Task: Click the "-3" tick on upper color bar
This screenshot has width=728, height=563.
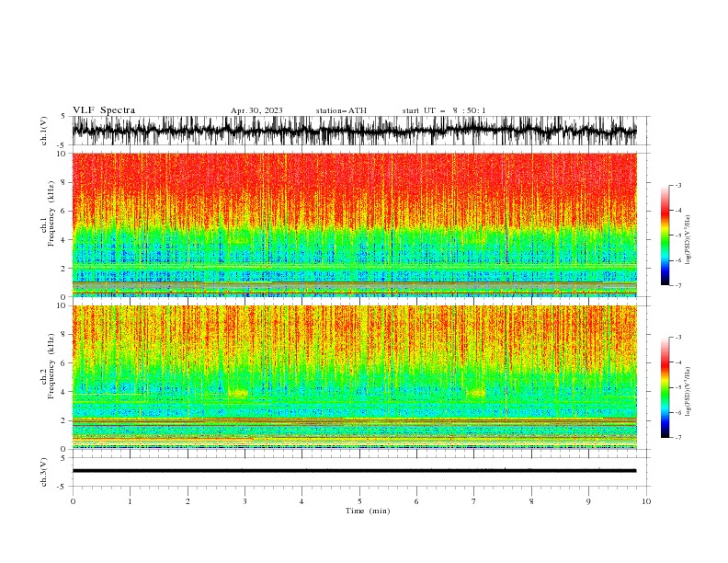Action: coord(677,185)
